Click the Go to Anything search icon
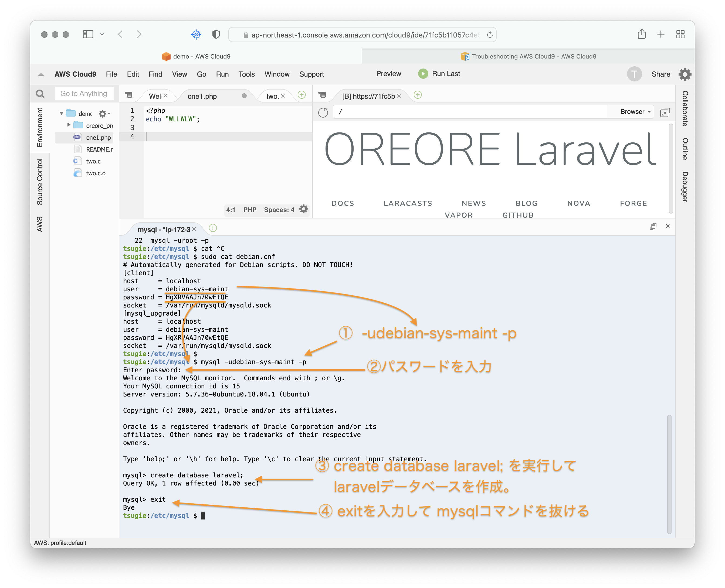This screenshot has width=725, height=588. [40, 94]
